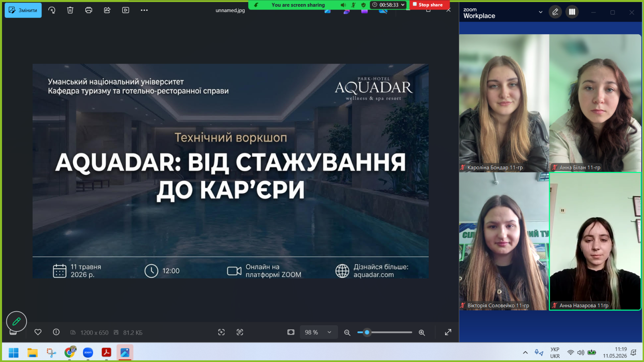644x362 pixels.
Task: Expand the system tray hidden icons chevron
Action: (525, 353)
